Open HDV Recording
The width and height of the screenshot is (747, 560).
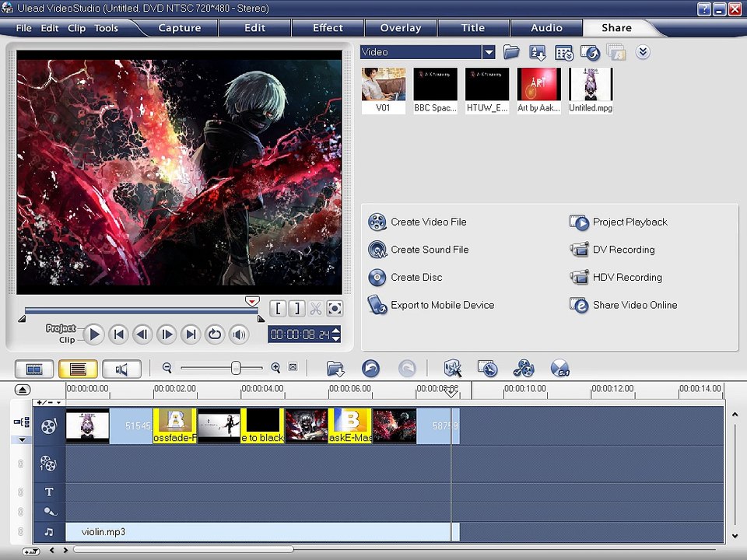click(615, 277)
